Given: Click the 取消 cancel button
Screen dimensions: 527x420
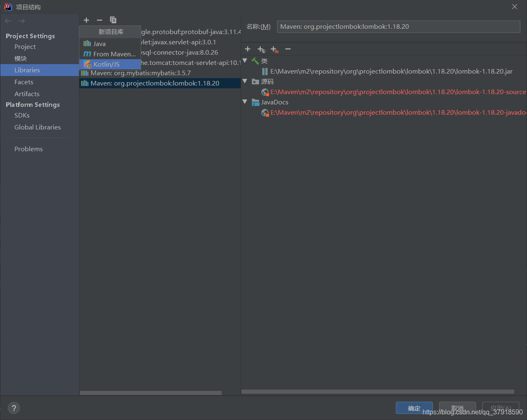Looking at the screenshot, I should (x=457, y=408).
